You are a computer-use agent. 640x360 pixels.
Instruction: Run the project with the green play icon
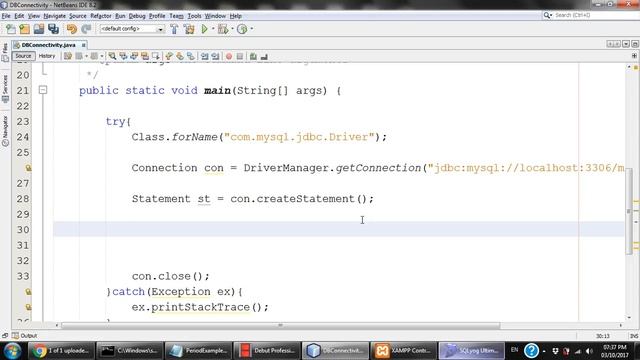tap(204, 29)
